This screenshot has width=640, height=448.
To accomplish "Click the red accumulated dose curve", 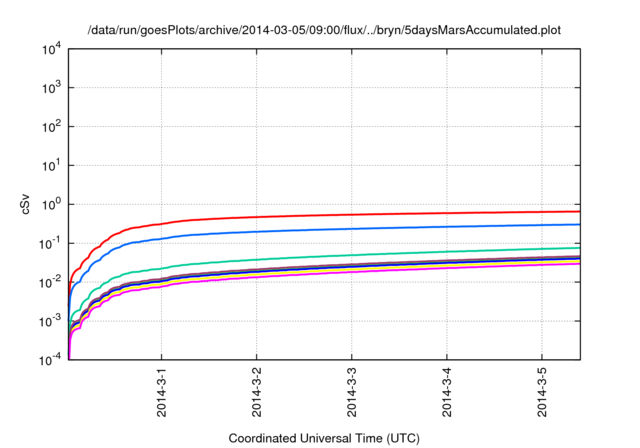I will coord(367,215).
